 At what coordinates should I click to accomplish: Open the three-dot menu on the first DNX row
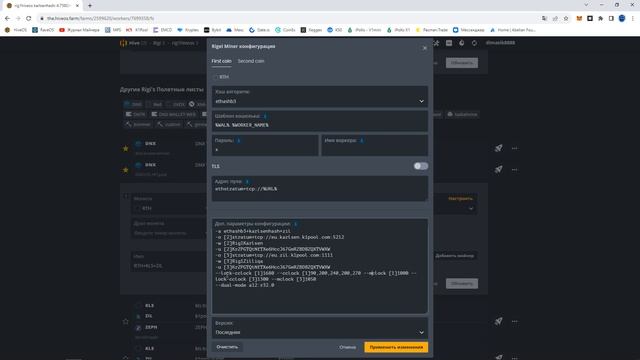515,148
